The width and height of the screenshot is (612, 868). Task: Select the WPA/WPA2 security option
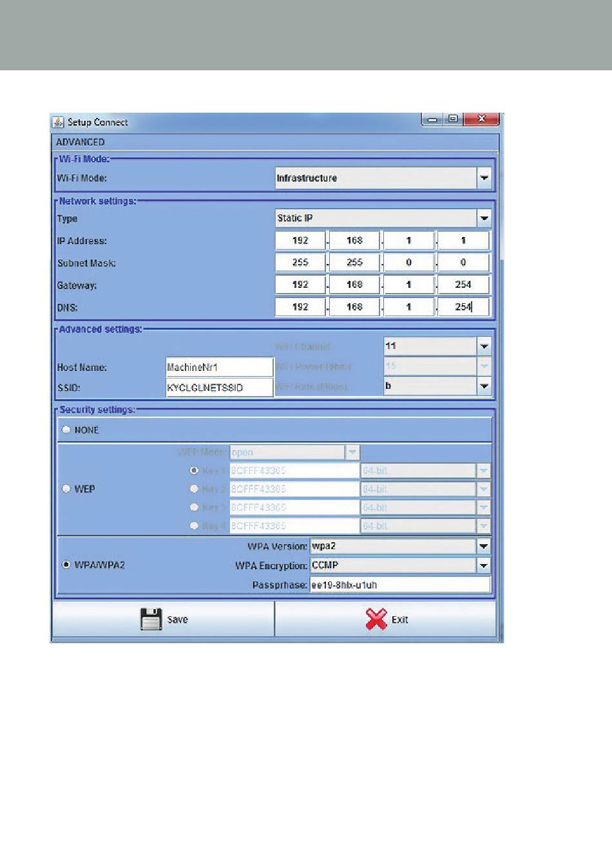click(66, 565)
